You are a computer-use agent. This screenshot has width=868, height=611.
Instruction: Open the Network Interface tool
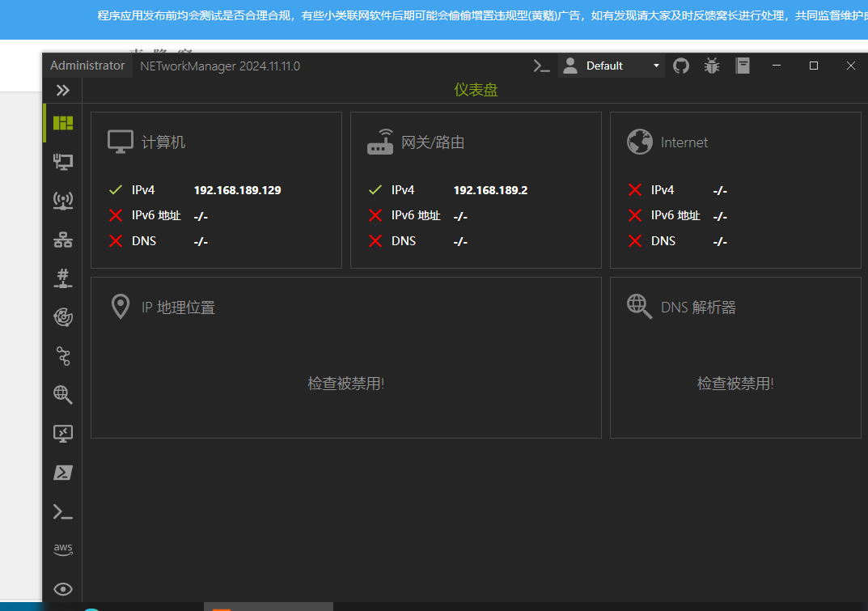click(x=62, y=162)
